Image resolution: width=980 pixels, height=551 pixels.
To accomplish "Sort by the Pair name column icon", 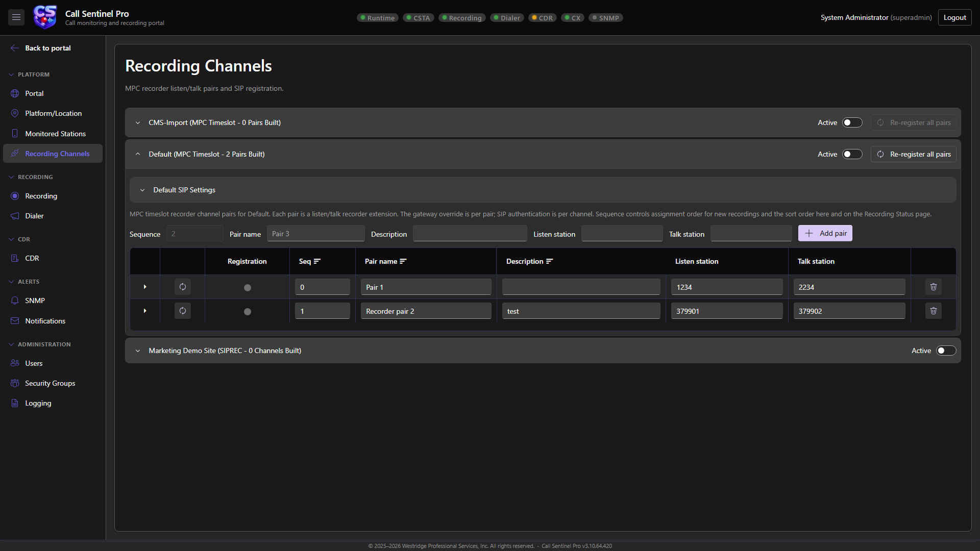I will tap(403, 261).
